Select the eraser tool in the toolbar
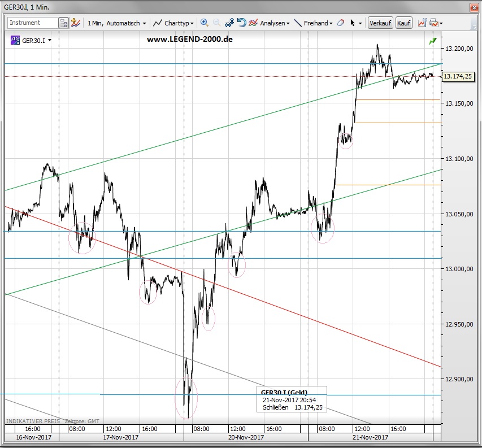482x448 pixels. coord(340,23)
